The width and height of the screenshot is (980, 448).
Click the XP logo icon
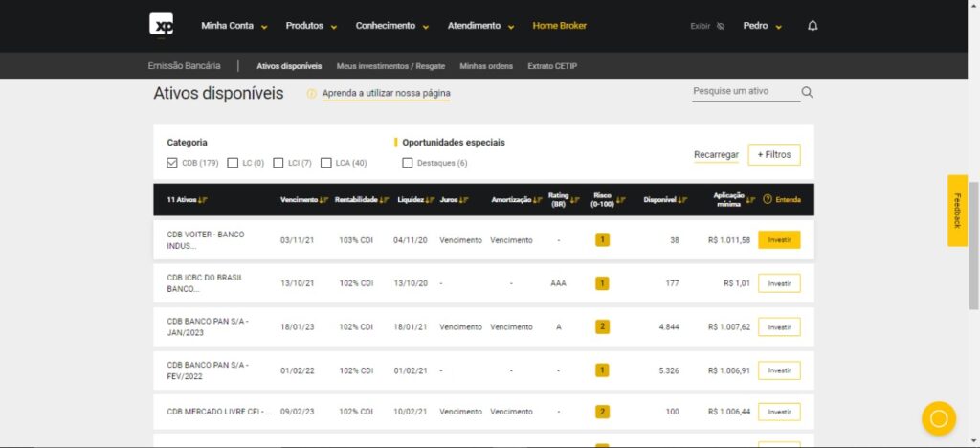161,26
